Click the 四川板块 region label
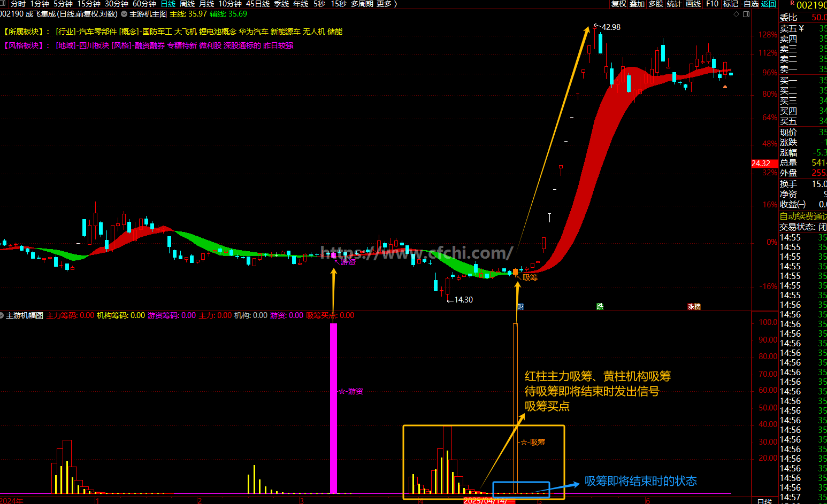The width and height of the screenshot is (827, 504). 94,45
